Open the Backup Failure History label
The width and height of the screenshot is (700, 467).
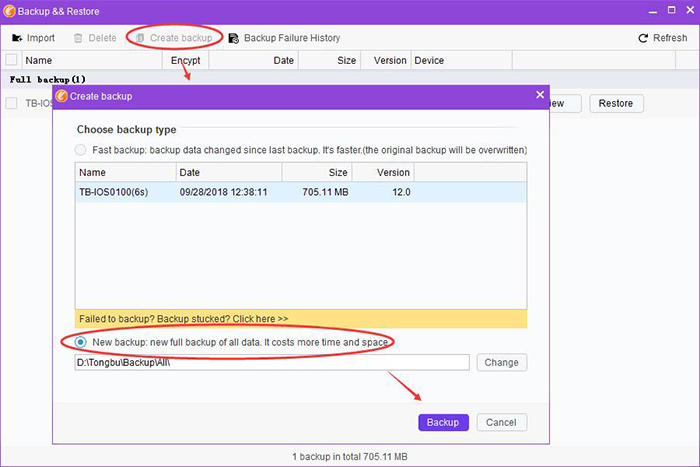pos(292,38)
